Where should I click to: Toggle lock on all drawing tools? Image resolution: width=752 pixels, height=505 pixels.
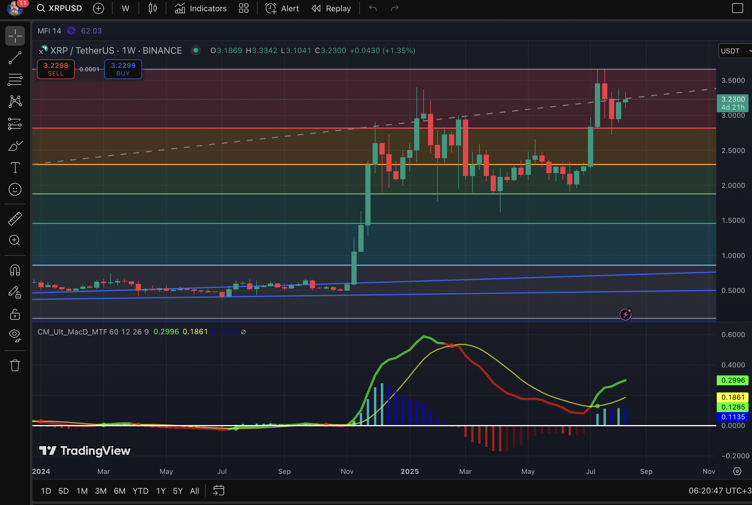pos(15,314)
